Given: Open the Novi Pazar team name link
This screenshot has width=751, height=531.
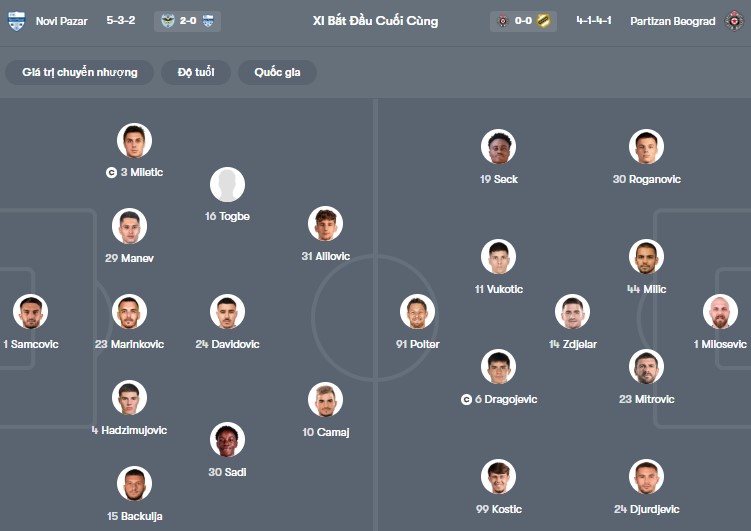Looking at the screenshot, I should [x=61, y=21].
